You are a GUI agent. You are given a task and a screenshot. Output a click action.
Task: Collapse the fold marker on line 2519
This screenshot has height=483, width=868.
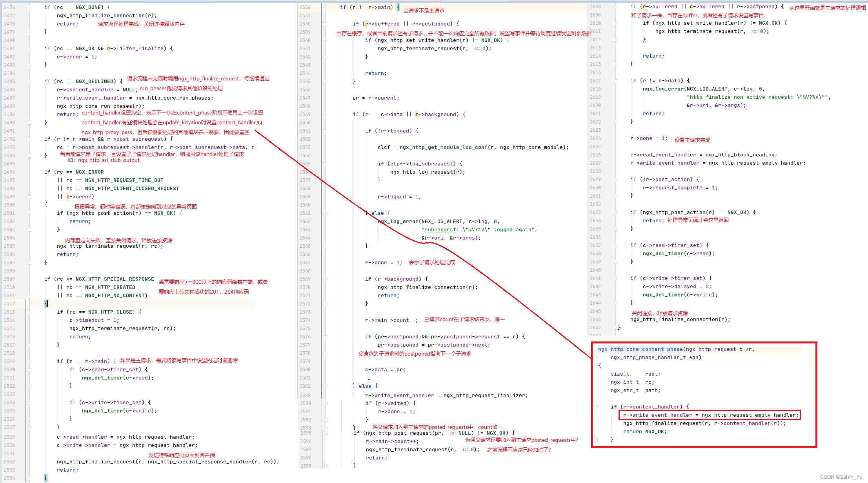click(x=30, y=361)
